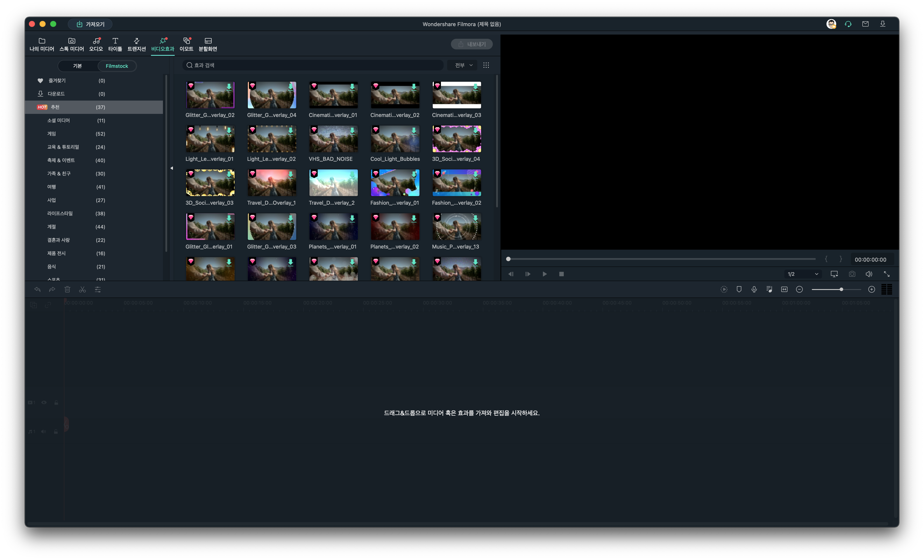Image resolution: width=924 pixels, height=560 pixels.
Task: Click the 가져오기 import button
Action: point(90,24)
